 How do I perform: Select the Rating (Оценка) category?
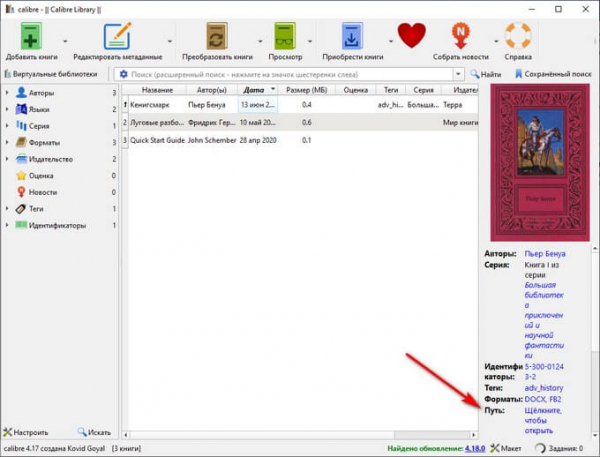coord(41,176)
